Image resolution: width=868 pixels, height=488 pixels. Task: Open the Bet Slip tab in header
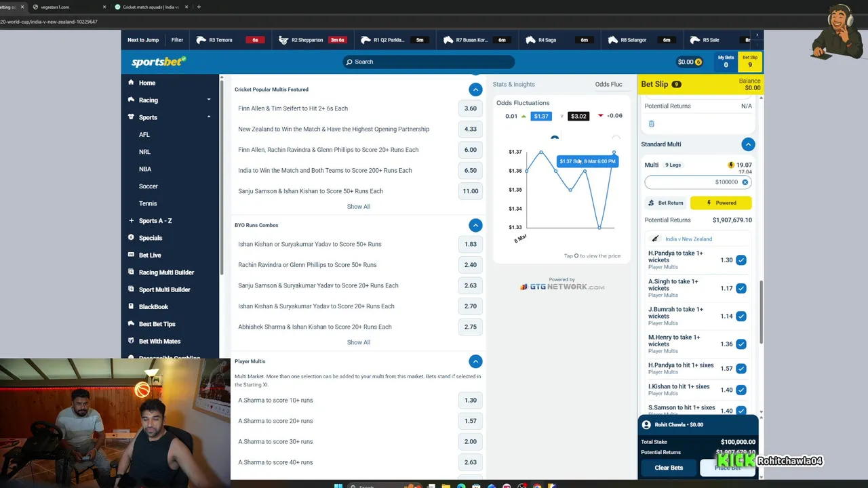[x=750, y=62]
